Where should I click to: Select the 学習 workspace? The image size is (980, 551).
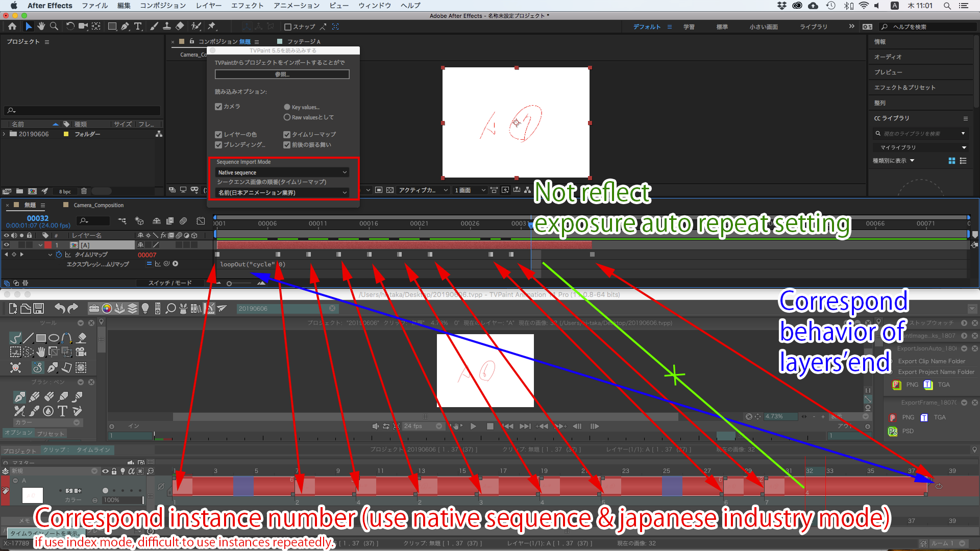689,27
